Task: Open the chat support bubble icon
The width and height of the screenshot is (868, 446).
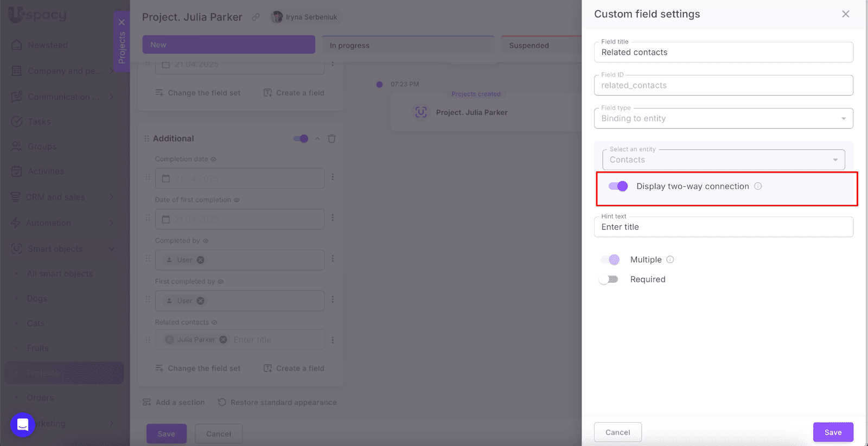Action: pos(23,425)
